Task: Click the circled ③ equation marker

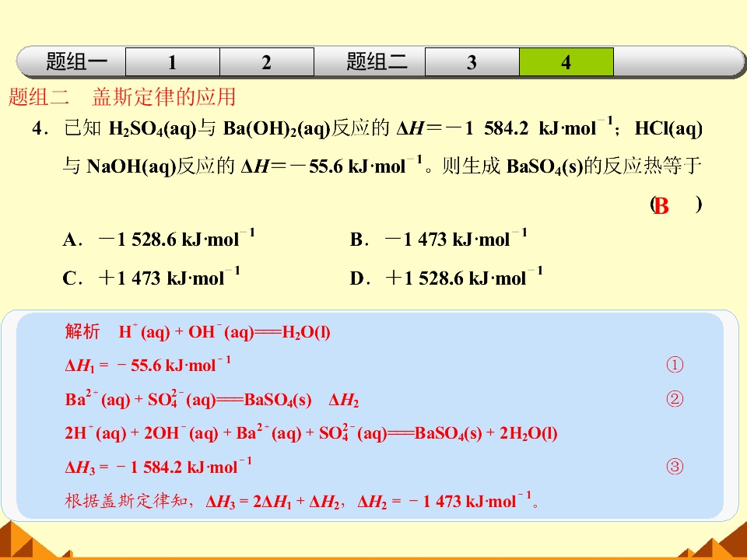Action: click(675, 466)
